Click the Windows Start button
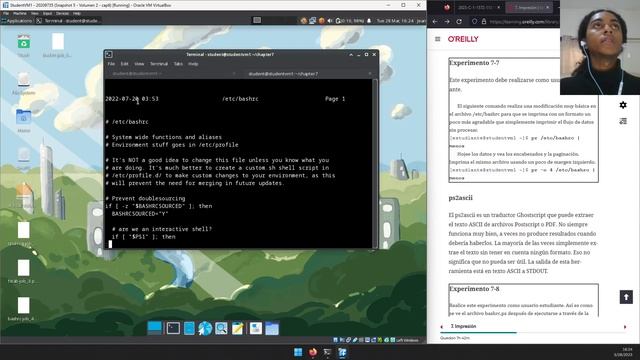The width and height of the screenshot is (640, 360). (x=298, y=352)
